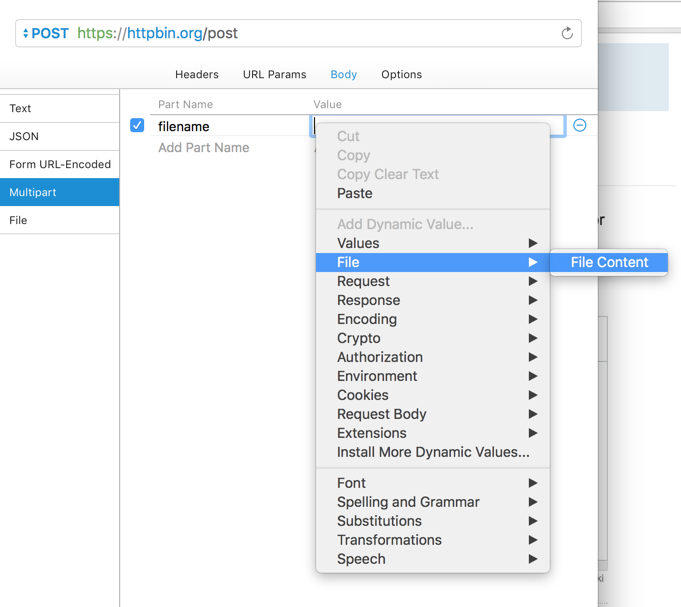Remove the filename part with minus icon
The image size is (681, 607).
pyautogui.click(x=580, y=126)
